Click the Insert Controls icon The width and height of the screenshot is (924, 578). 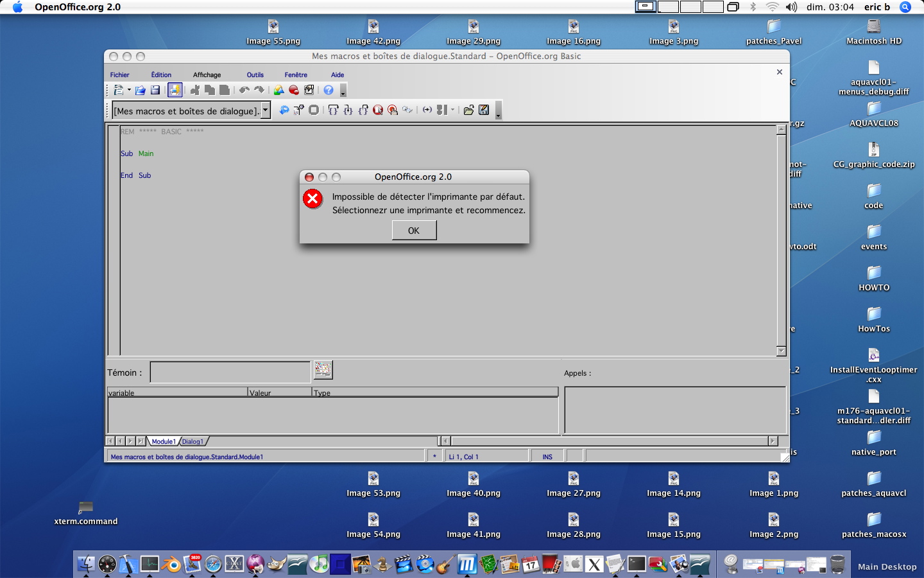pyautogui.click(x=442, y=110)
